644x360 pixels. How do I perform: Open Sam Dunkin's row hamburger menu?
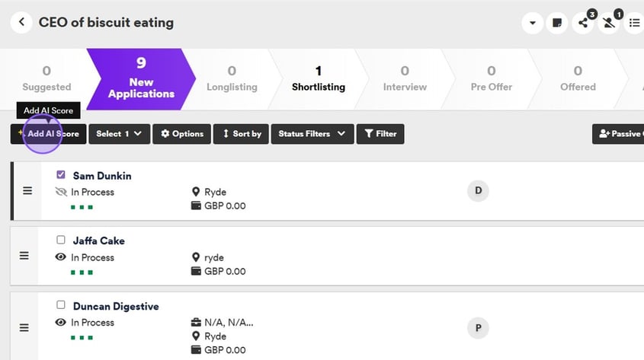click(x=27, y=190)
